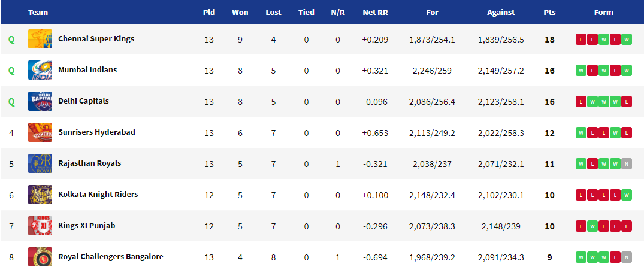Click the Pts column header

[549, 13]
